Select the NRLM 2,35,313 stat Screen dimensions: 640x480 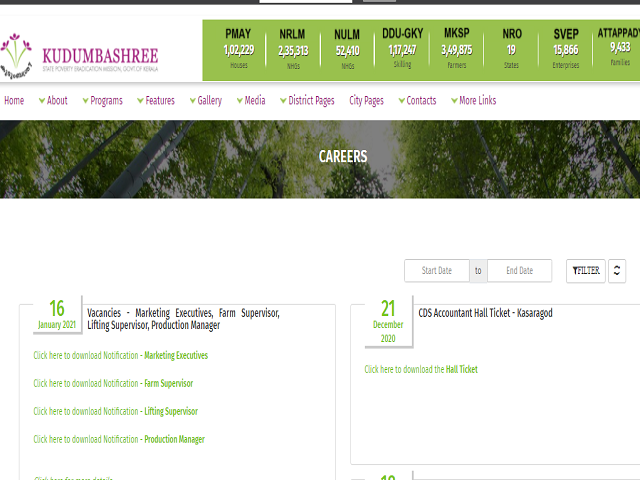coord(293,49)
